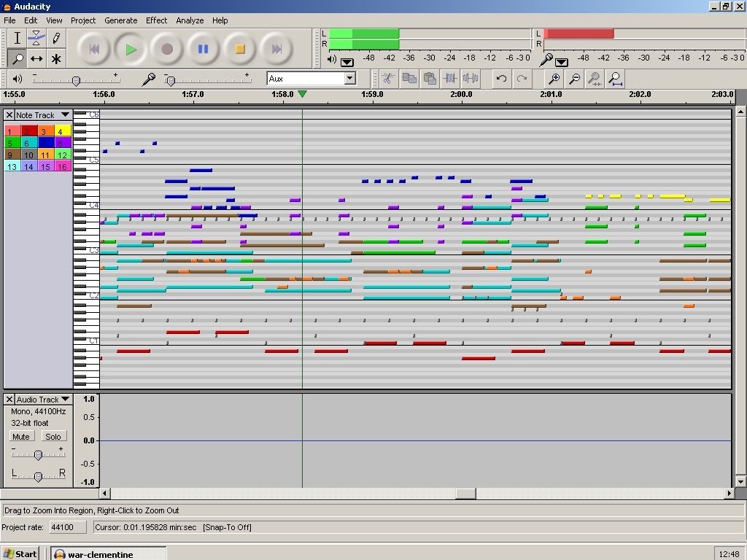The width and height of the screenshot is (747, 560).
Task: Open the input meter options dropdown
Action: pyautogui.click(x=561, y=62)
